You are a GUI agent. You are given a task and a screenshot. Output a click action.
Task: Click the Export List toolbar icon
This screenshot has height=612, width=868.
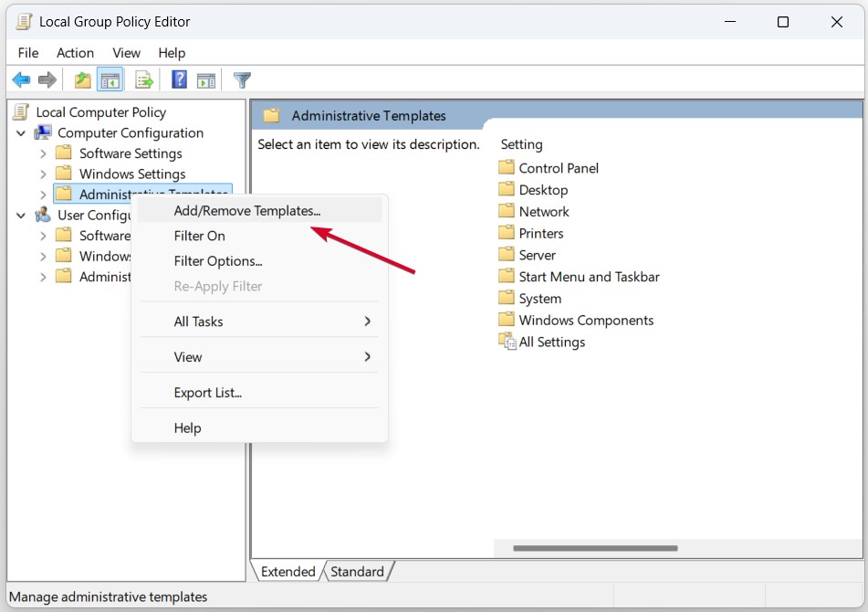144,80
